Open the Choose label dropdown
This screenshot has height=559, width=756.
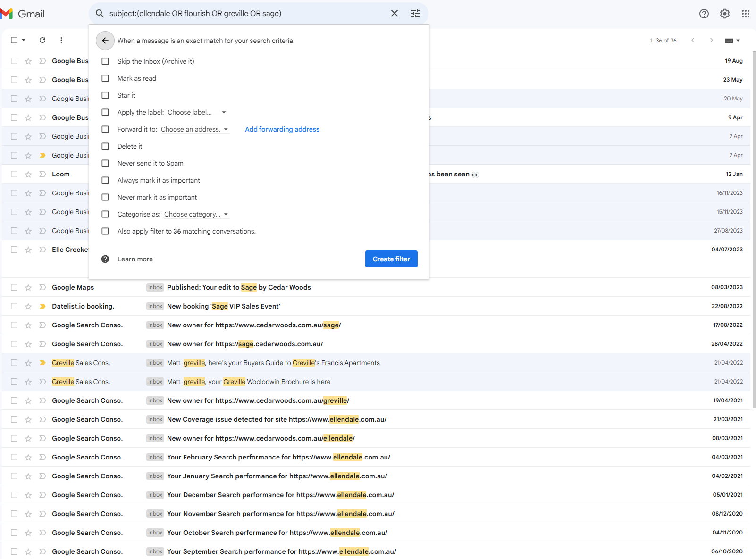[x=197, y=112]
